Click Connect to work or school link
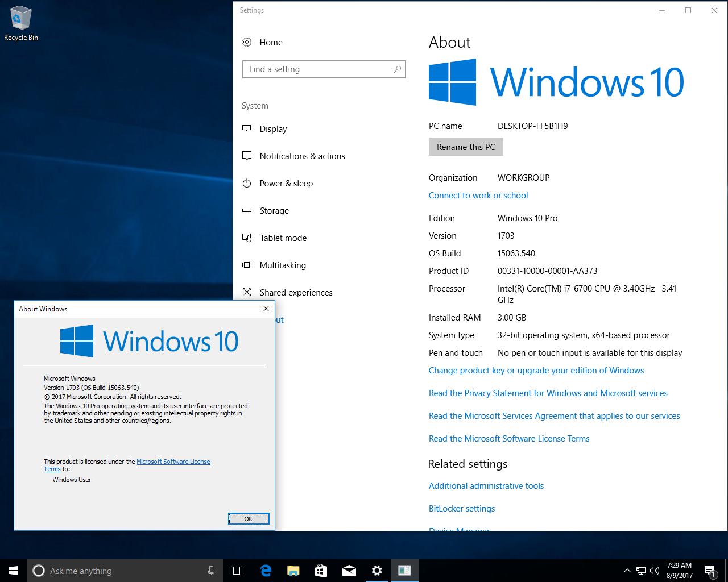 coord(478,196)
